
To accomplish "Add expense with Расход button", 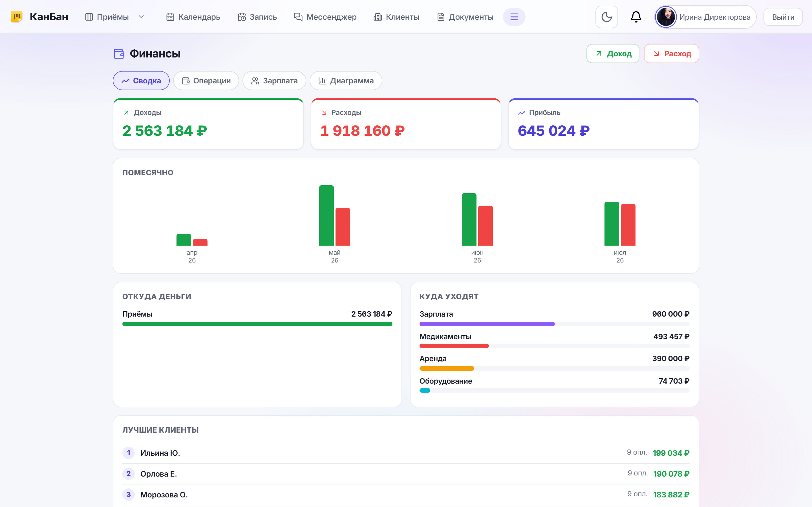I will click(671, 54).
